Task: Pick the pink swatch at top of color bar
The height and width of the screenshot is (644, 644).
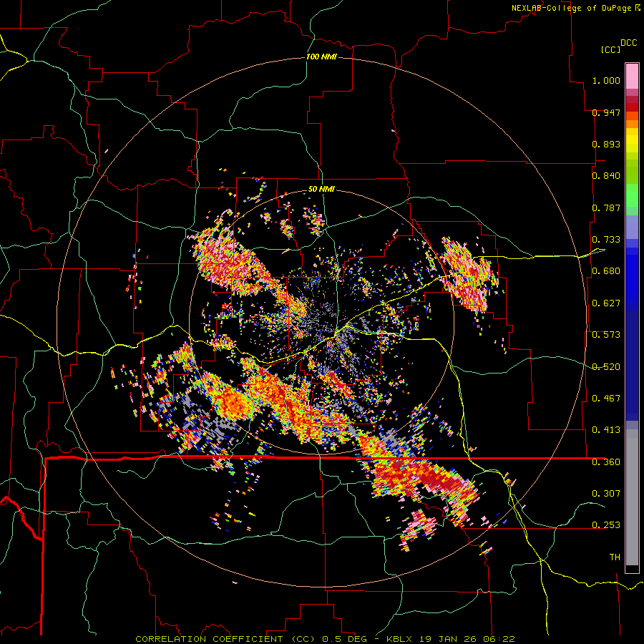Action: (x=632, y=76)
